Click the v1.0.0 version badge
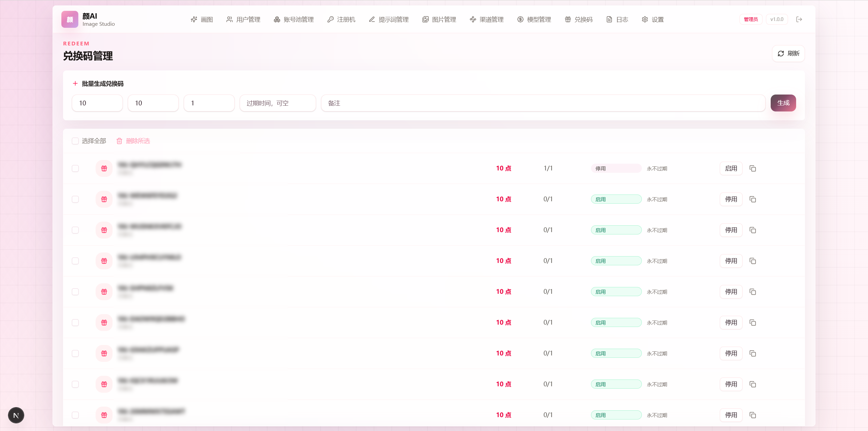868x431 pixels. [x=777, y=19]
